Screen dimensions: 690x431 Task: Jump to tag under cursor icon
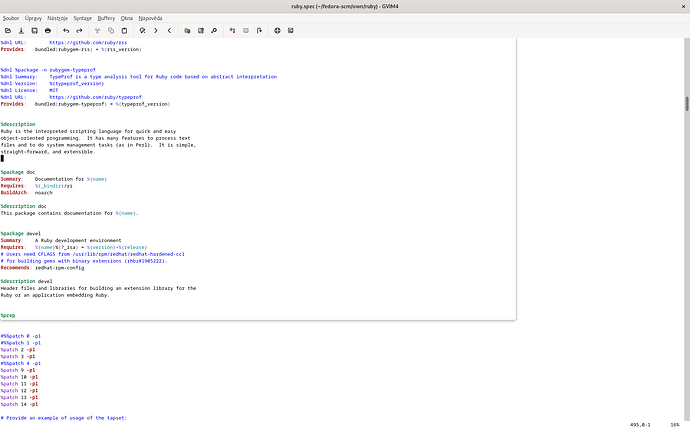coord(259,30)
